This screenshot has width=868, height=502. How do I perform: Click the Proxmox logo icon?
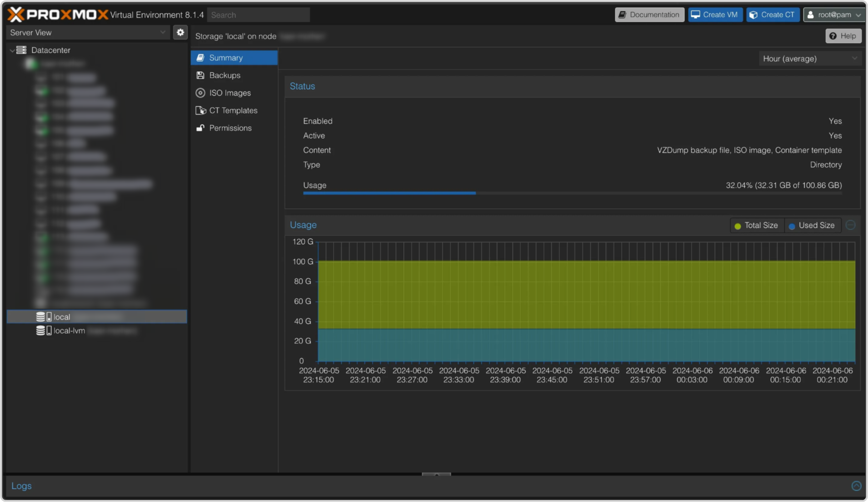pyautogui.click(x=16, y=15)
